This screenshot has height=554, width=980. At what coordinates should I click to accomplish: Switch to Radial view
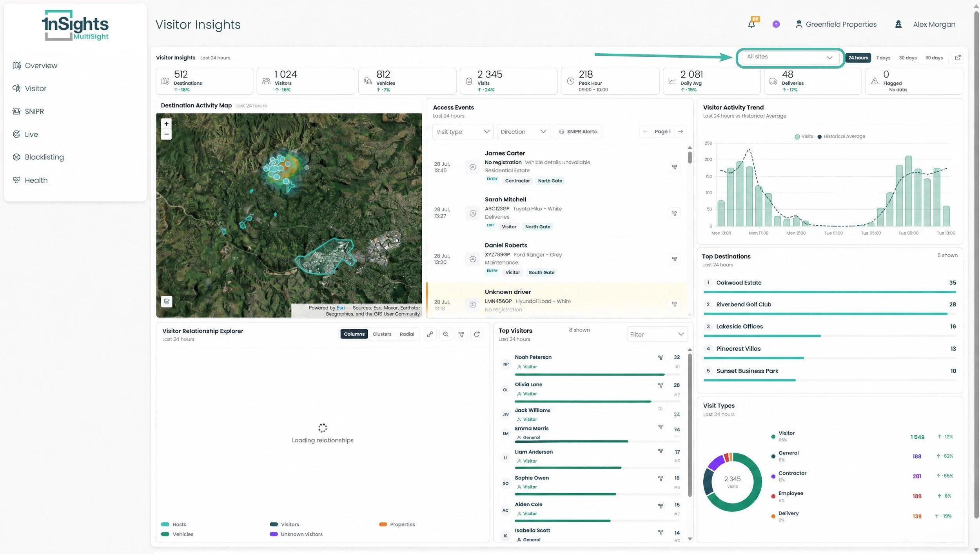407,334
